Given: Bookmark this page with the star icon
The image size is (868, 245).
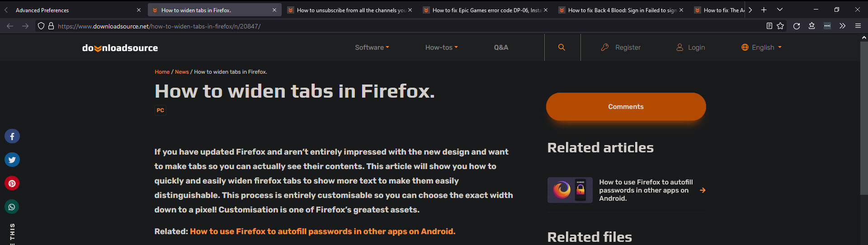Looking at the screenshot, I should click(x=780, y=26).
